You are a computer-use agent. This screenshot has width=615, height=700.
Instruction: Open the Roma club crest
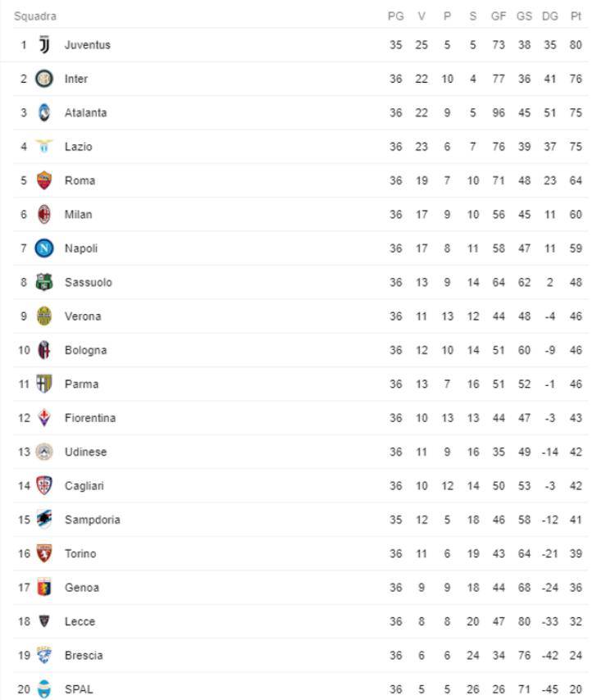[x=44, y=180]
